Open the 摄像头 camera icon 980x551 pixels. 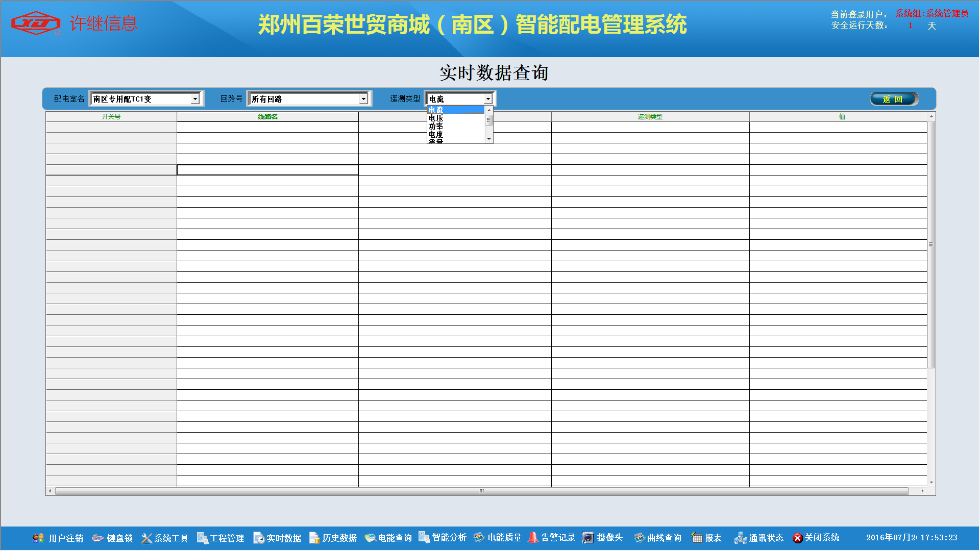coord(588,538)
